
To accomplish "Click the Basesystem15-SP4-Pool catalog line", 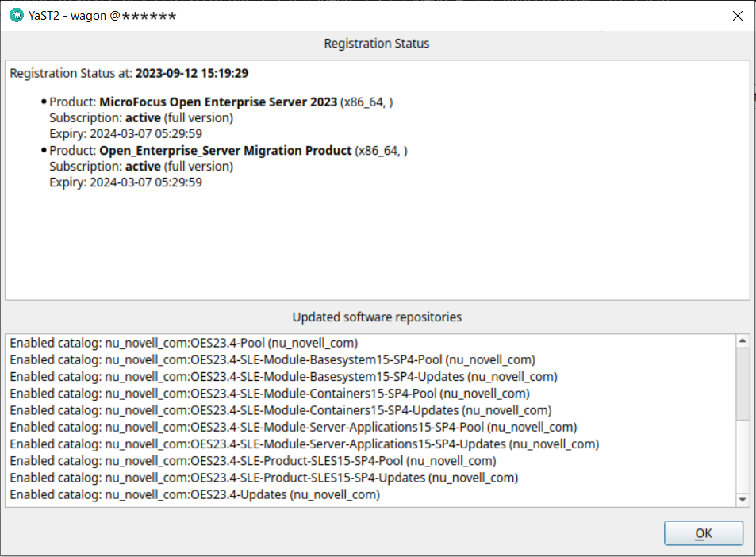I will tap(272, 359).
